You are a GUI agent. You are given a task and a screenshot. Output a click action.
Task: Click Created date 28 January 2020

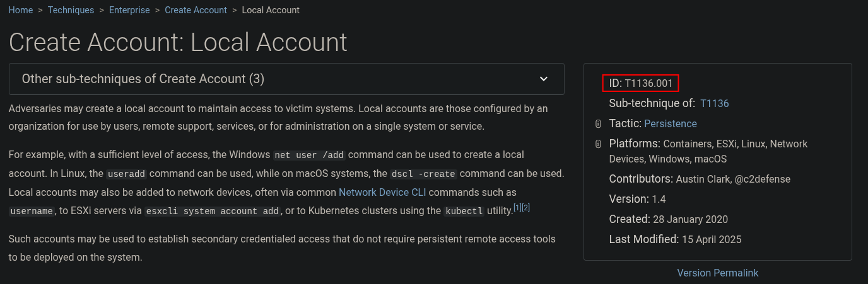point(668,219)
